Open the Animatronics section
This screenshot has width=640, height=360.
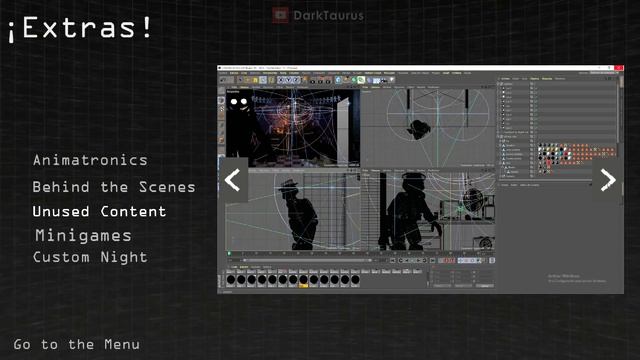(90, 160)
